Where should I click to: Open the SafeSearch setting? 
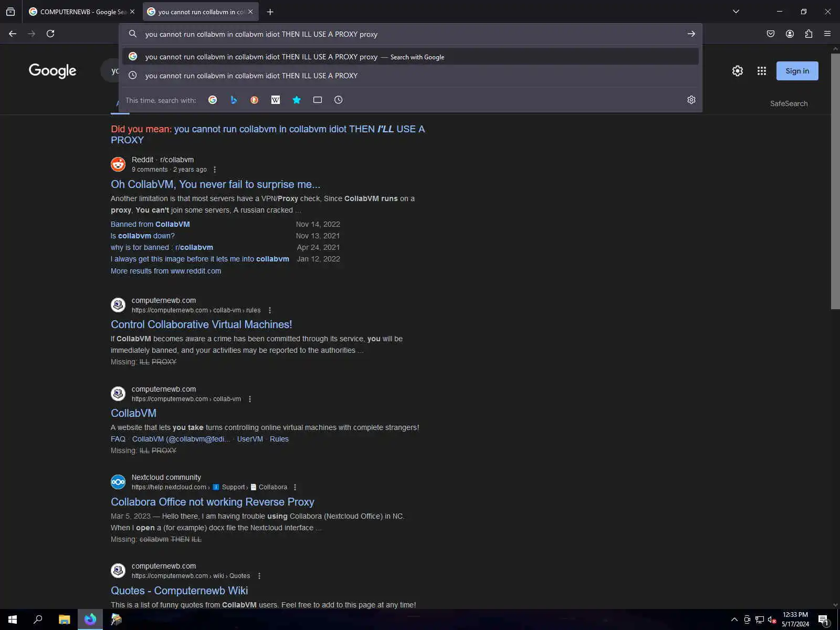coord(789,103)
